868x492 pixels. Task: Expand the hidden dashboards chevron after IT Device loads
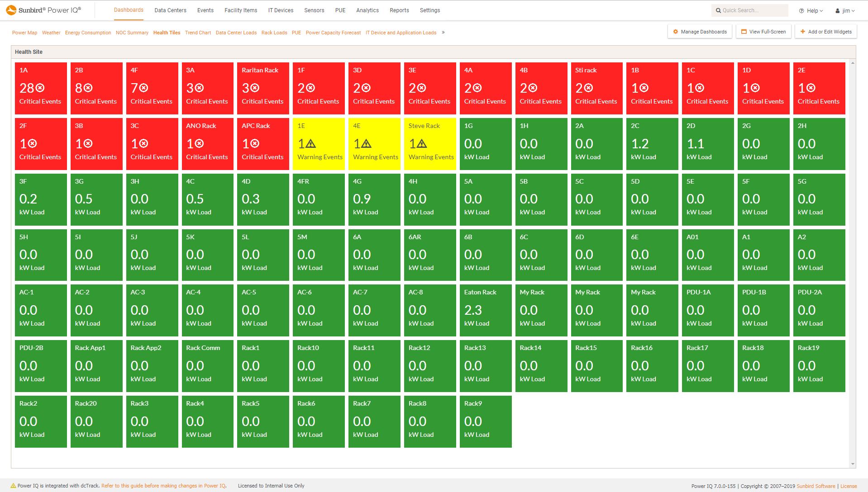444,33
